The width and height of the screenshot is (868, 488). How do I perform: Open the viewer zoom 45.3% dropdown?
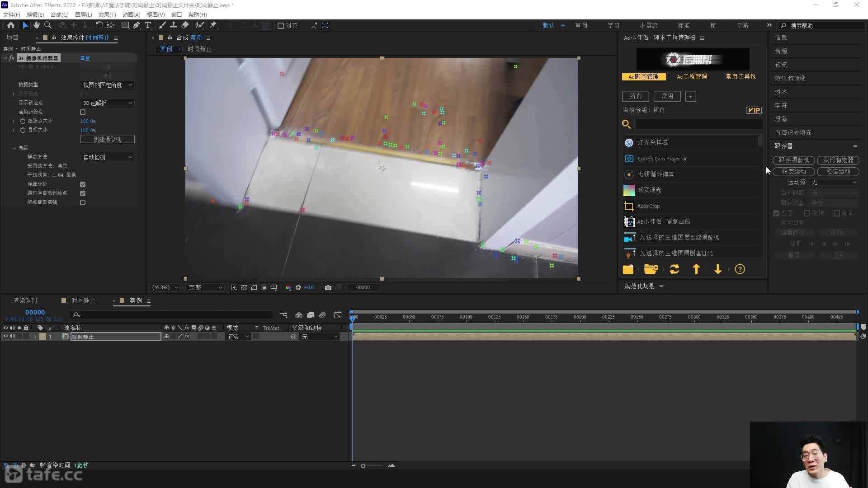[165, 287]
